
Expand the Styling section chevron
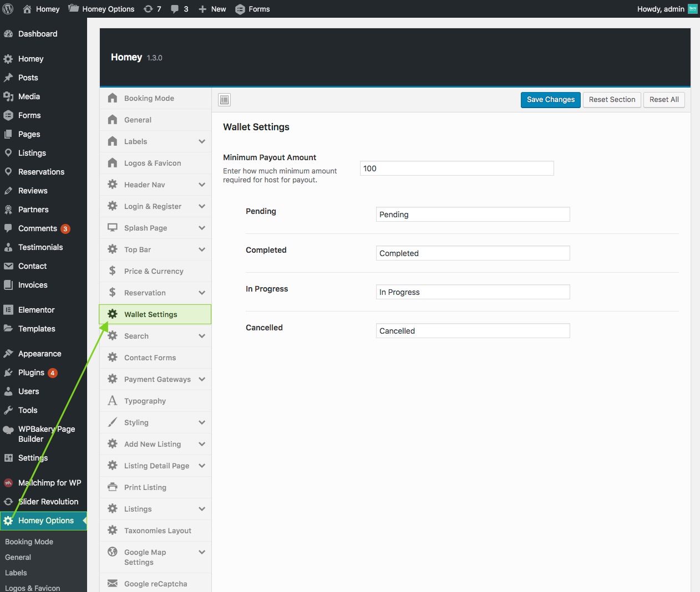[x=202, y=422]
